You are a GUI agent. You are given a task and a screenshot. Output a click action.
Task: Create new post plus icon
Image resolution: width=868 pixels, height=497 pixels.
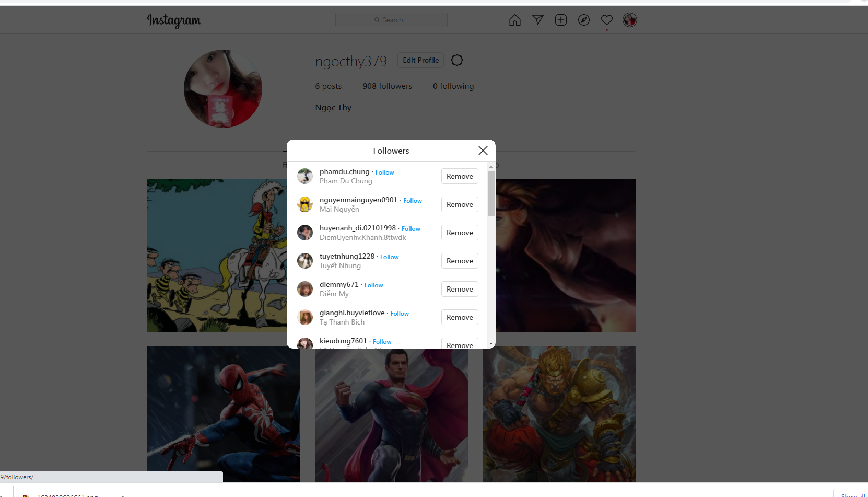point(561,20)
